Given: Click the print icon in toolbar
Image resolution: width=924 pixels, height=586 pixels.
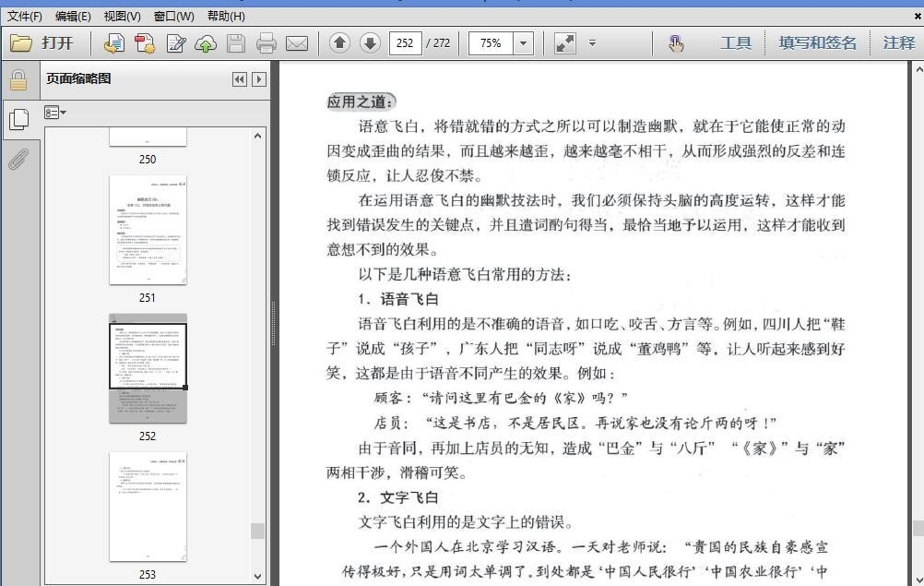Looking at the screenshot, I should (x=267, y=43).
